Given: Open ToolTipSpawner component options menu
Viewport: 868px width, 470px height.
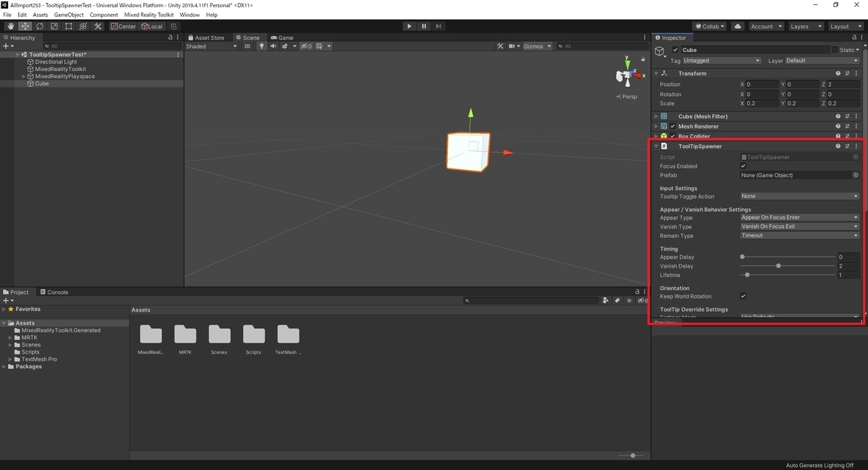Looking at the screenshot, I should (x=856, y=146).
